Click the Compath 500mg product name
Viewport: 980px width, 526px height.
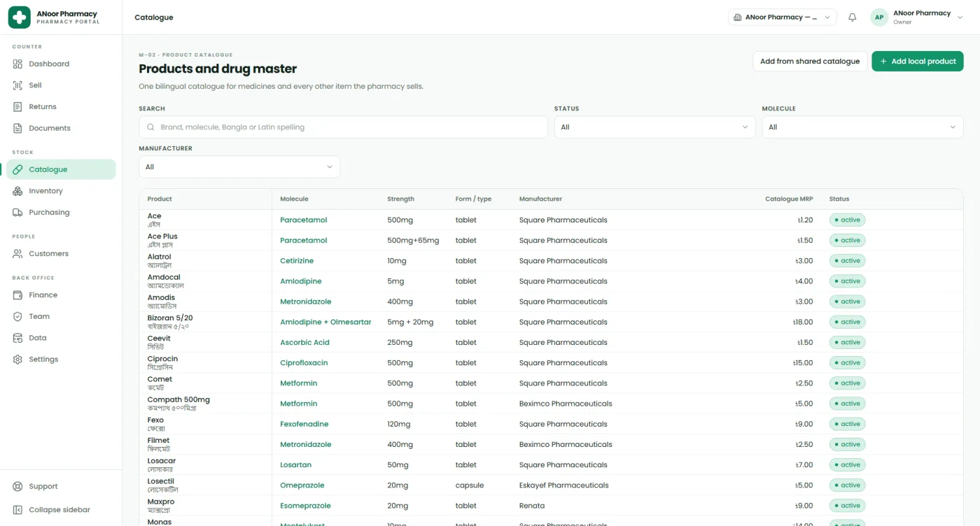tap(178, 400)
